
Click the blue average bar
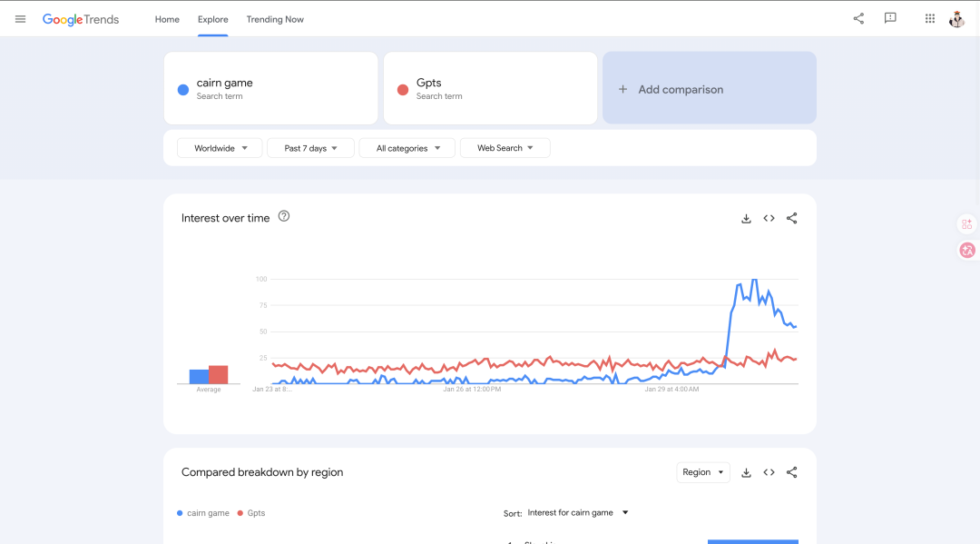click(199, 376)
